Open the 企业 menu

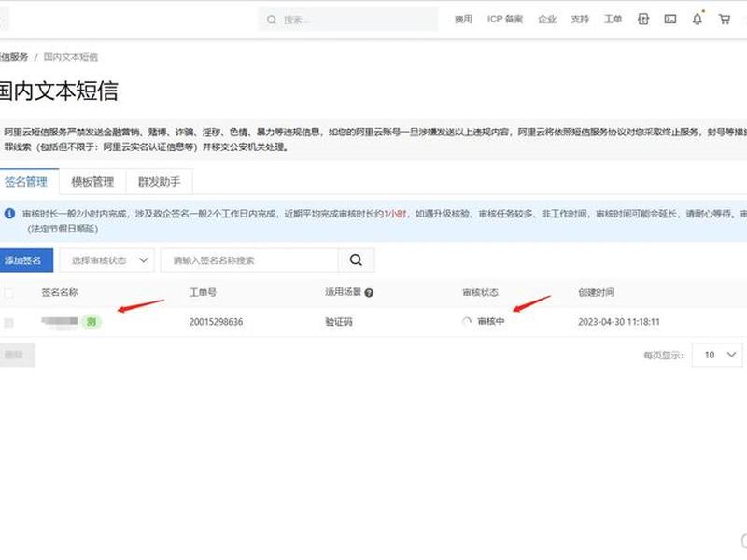547,19
